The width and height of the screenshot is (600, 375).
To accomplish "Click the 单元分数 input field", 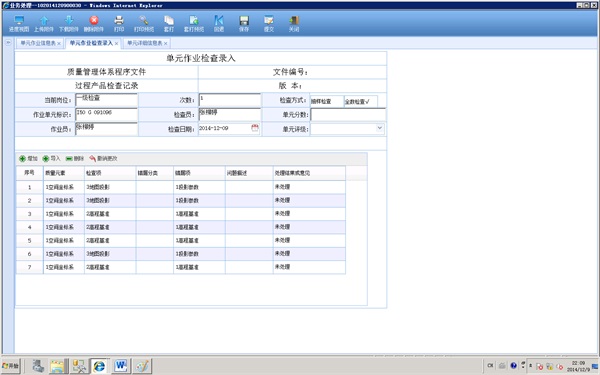I will tap(348, 114).
